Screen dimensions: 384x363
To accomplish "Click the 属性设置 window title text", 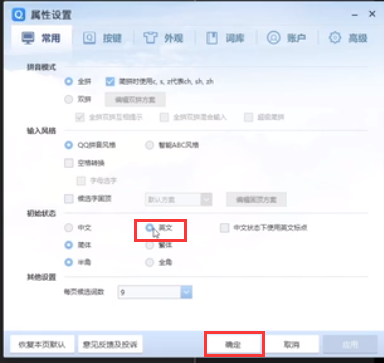I will pos(51,15).
